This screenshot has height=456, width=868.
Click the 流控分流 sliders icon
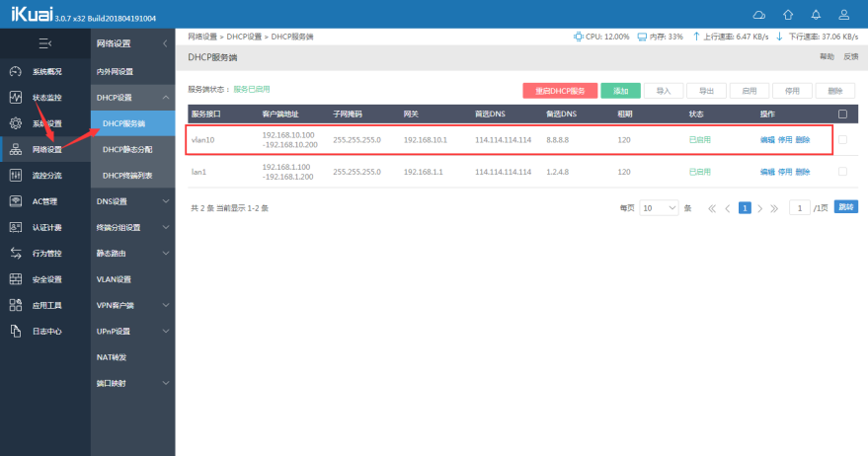(x=16, y=176)
